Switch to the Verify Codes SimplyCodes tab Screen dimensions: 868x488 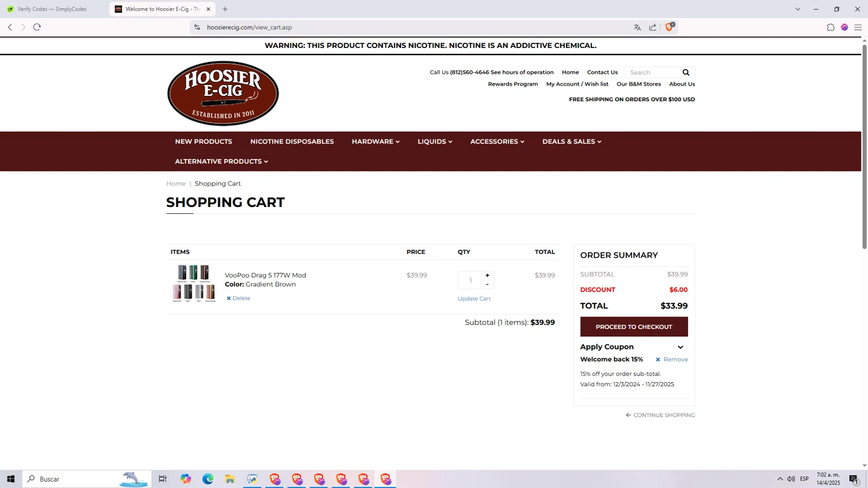coord(52,9)
